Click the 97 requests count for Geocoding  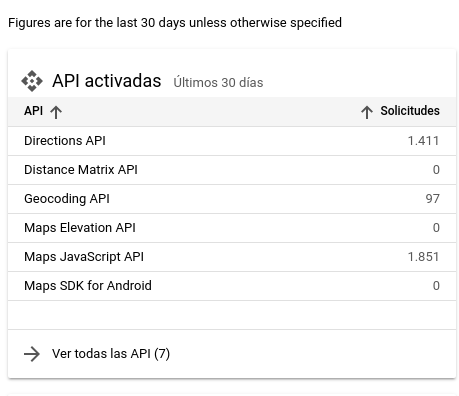[432, 199]
